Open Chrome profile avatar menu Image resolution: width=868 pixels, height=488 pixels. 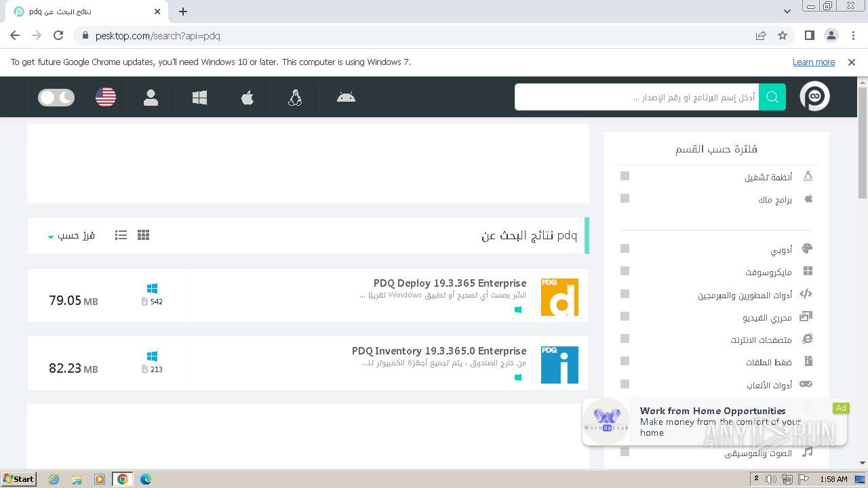tap(831, 35)
